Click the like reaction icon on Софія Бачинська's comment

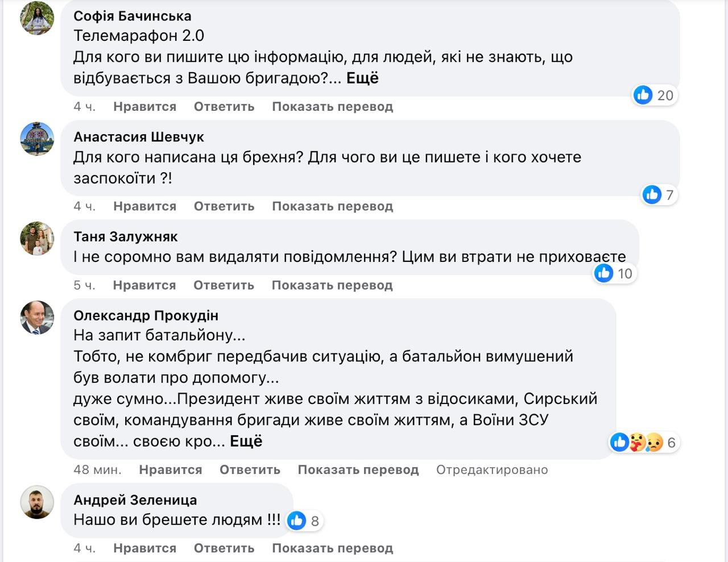(x=643, y=95)
